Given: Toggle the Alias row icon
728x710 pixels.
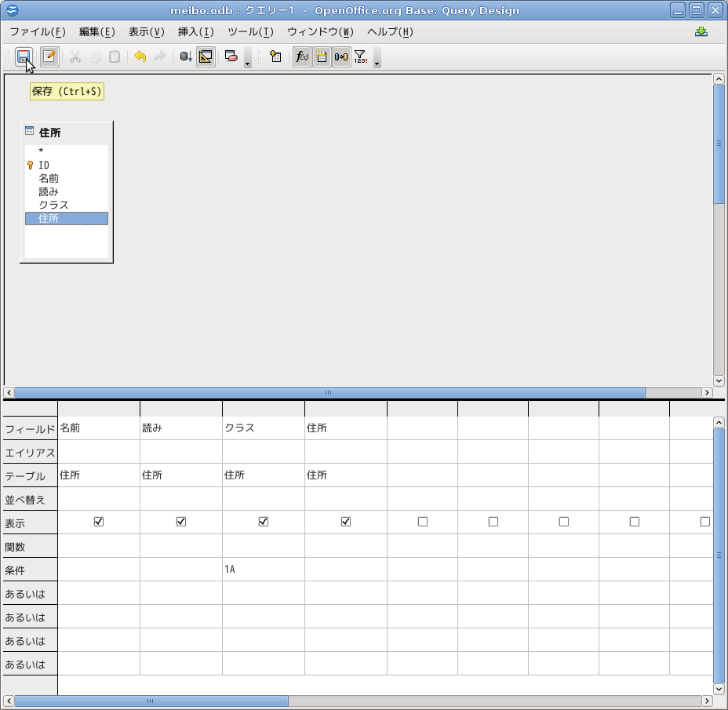Looking at the screenshot, I should (341, 56).
